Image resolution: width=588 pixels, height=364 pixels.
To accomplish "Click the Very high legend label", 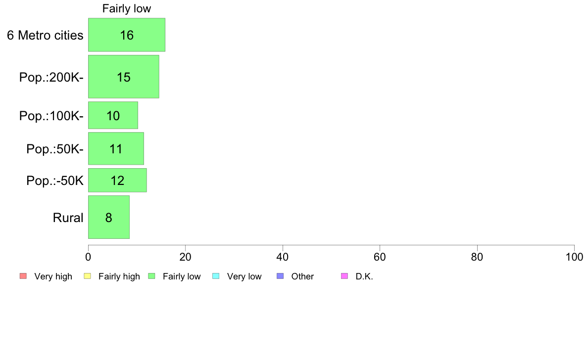I will (53, 276).
